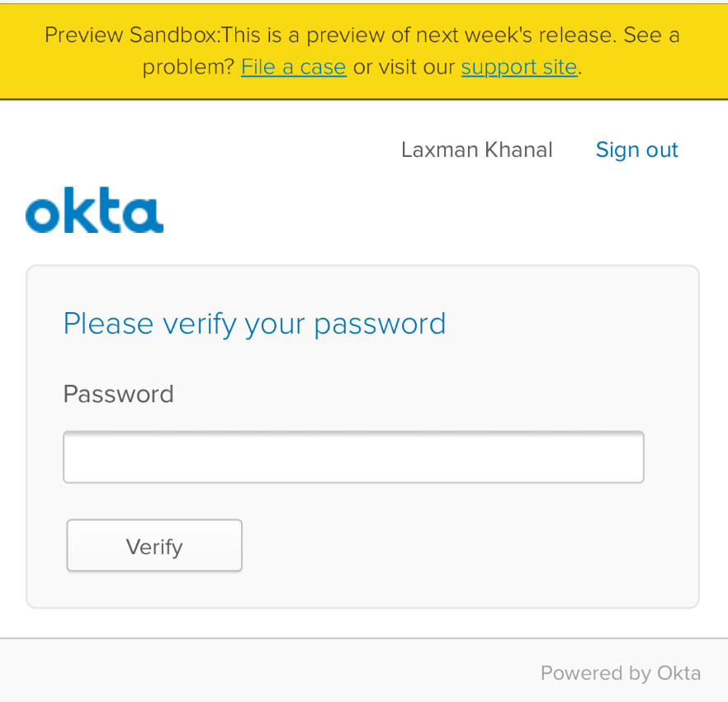The width and height of the screenshot is (728, 702).
Task: Sign out of the account
Action: 636,149
